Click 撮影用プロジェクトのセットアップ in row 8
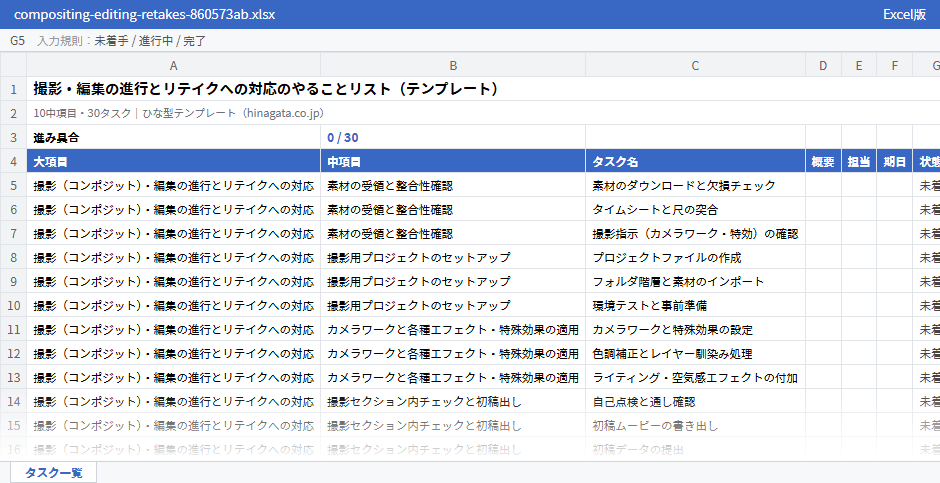Screen dimensions: 940x483 [x=453, y=257]
